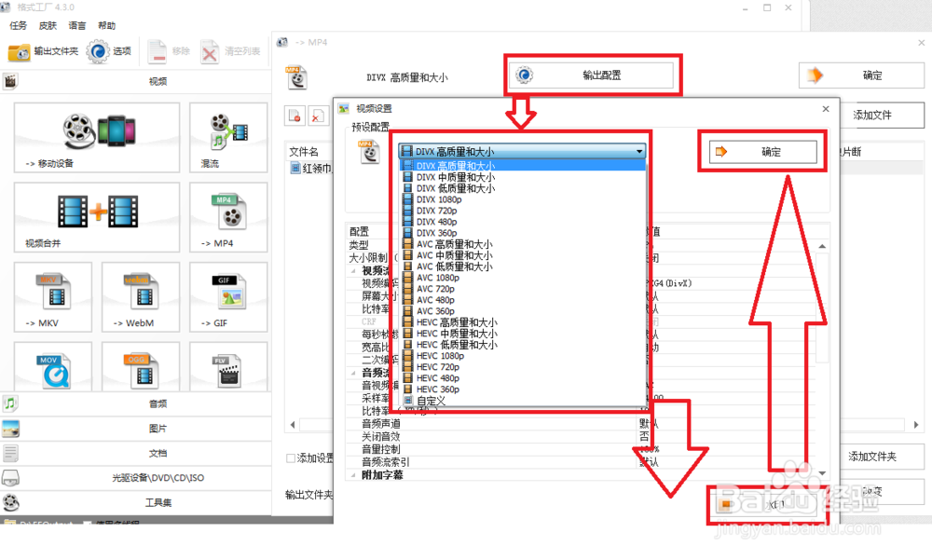Enable the 添加设置 checkbox near output folder

click(292, 458)
